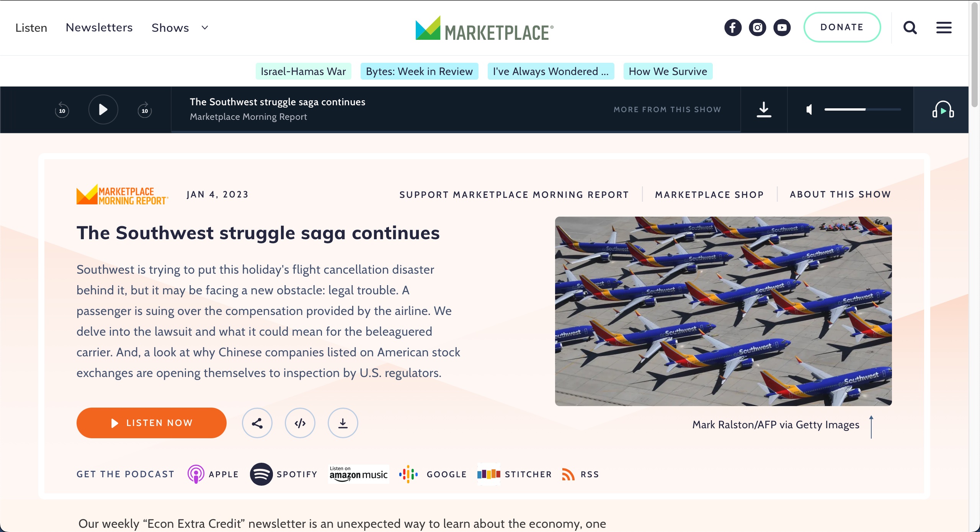
Task: Rewind 10 seconds in the player
Action: click(62, 110)
